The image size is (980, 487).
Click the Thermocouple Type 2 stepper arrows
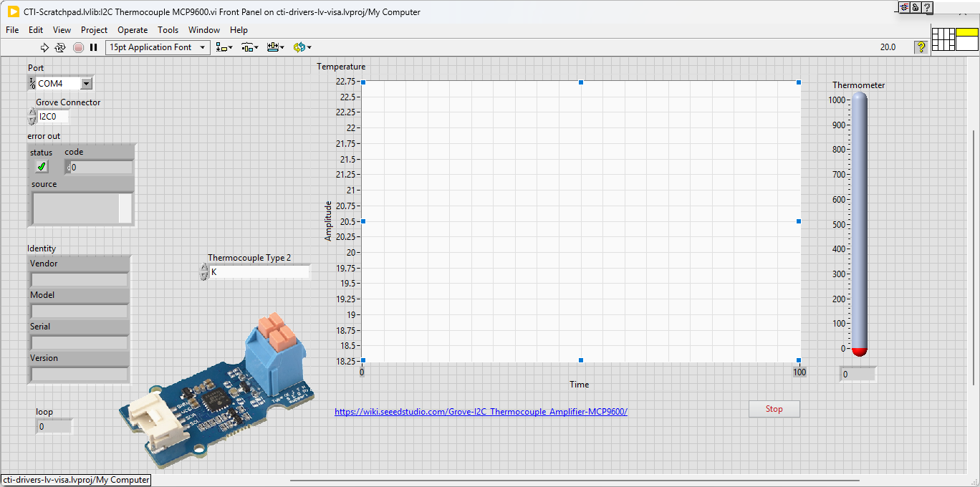204,272
